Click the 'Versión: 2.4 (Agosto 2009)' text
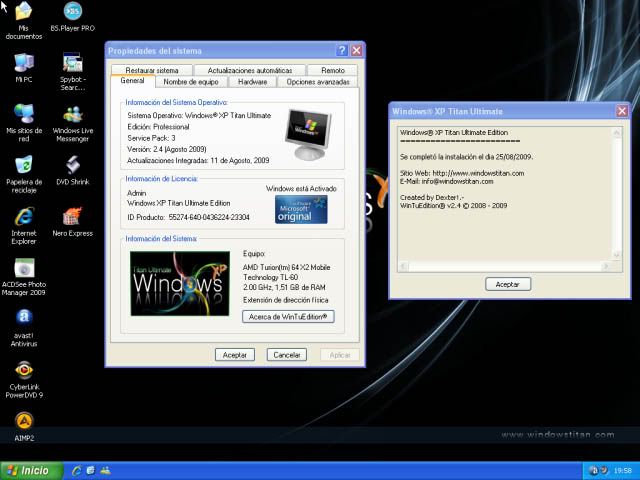 (167, 149)
